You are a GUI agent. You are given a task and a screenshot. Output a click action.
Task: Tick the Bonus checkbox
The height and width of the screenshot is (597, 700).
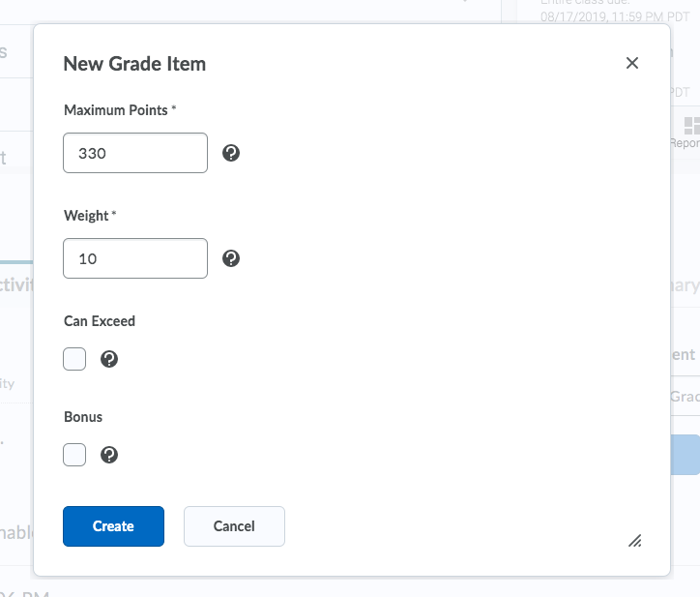pyautogui.click(x=74, y=456)
